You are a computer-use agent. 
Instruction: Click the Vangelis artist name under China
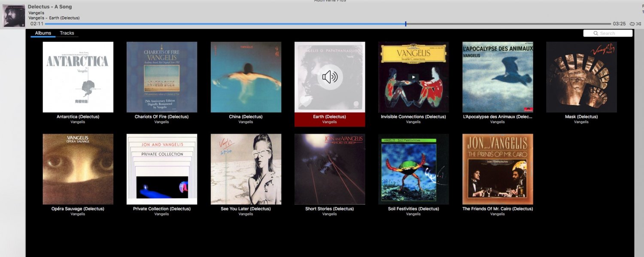246,122
